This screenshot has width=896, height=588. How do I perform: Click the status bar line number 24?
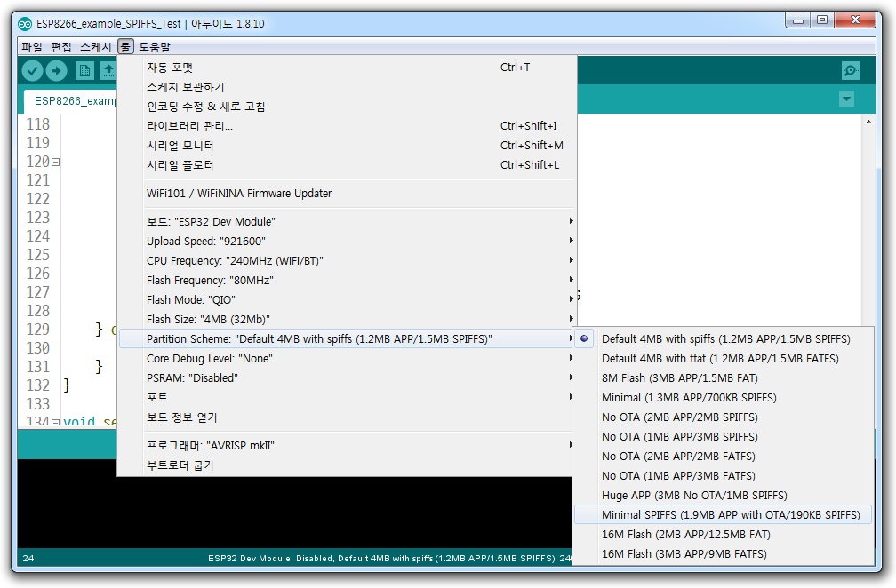[x=28, y=559]
